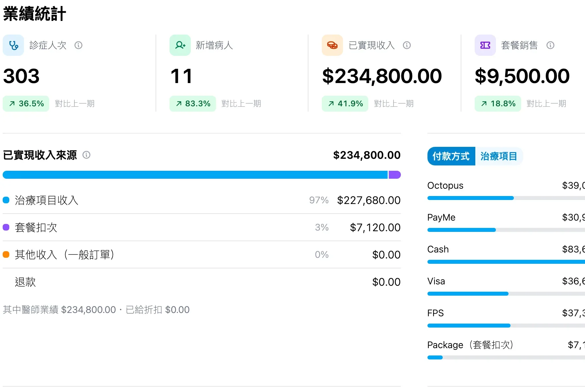Click the 退款 row label

pyautogui.click(x=25, y=282)
